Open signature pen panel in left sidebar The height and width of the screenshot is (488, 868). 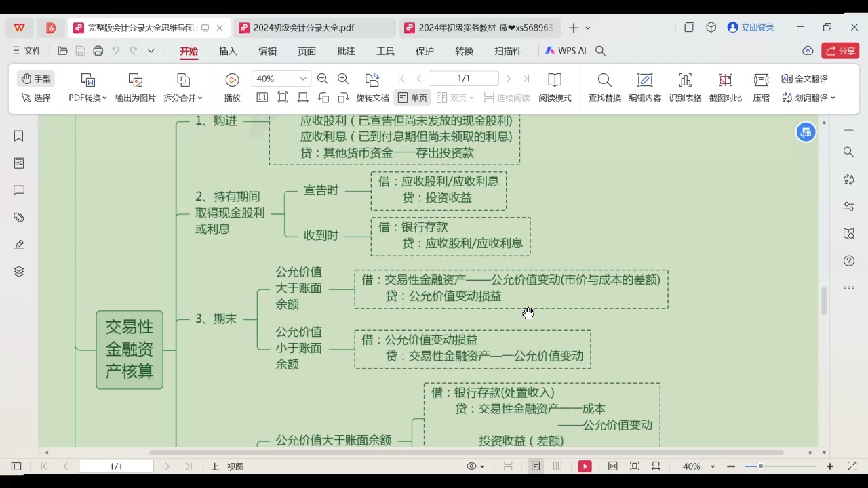coord(19,245)
